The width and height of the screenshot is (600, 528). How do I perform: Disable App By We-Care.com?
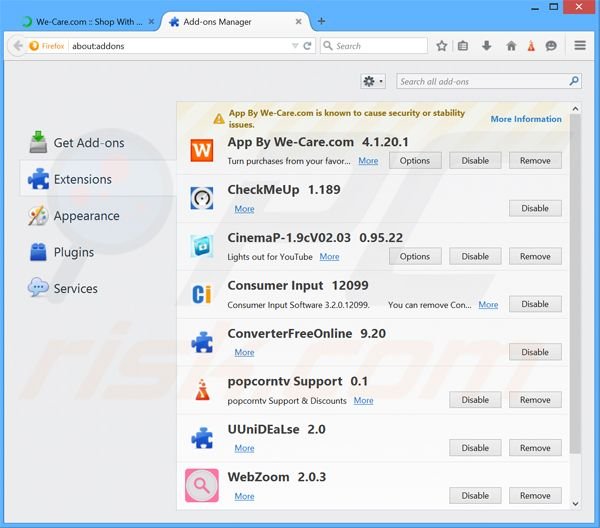(x=475, y=160)
